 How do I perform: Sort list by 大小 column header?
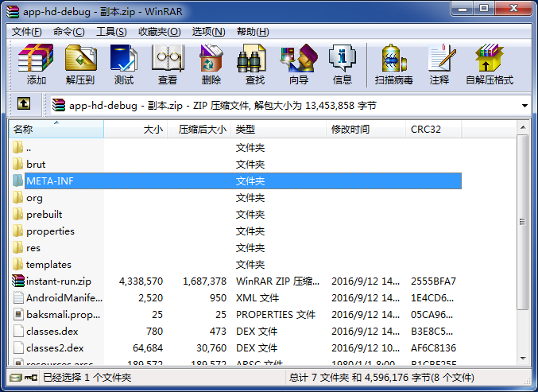tap(135, 129)
